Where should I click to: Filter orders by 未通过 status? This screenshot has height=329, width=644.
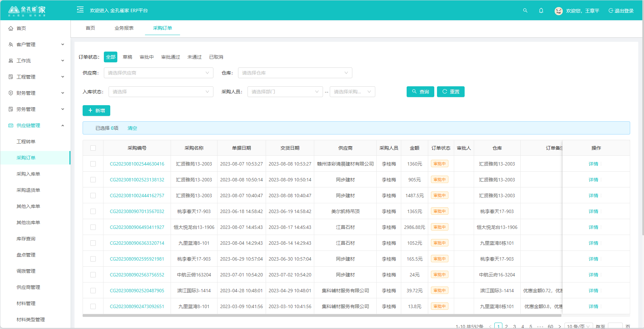click(x=195, y=57)
